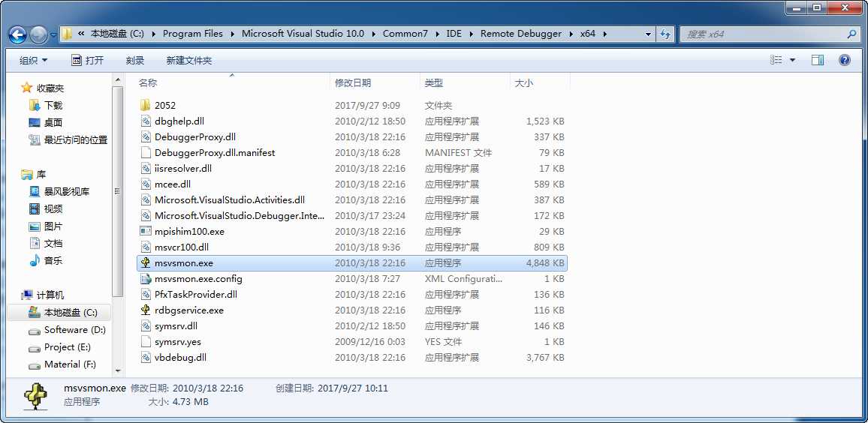This screenshot has width=868, height=423.
Task: Expand breadcrumb arrow after x64
Action: (x=605, y=34)
